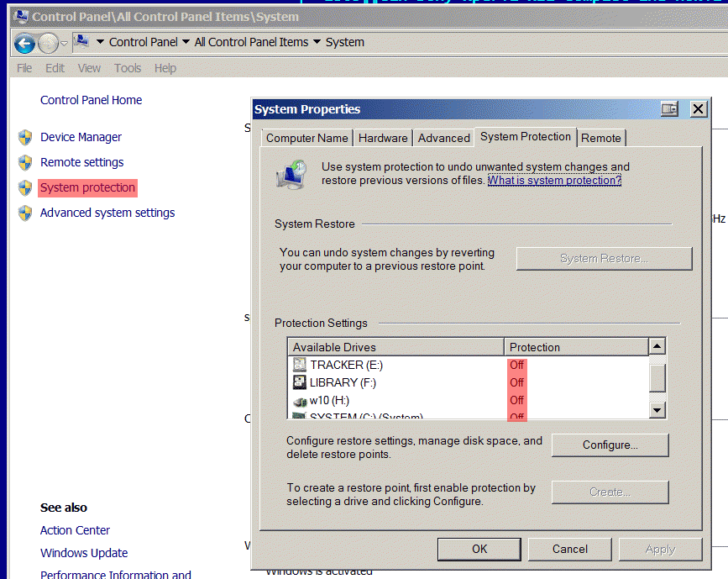Click the drive list scroll up arrow
This screenshot has width=728, height=579.
[x=657, y=346]
